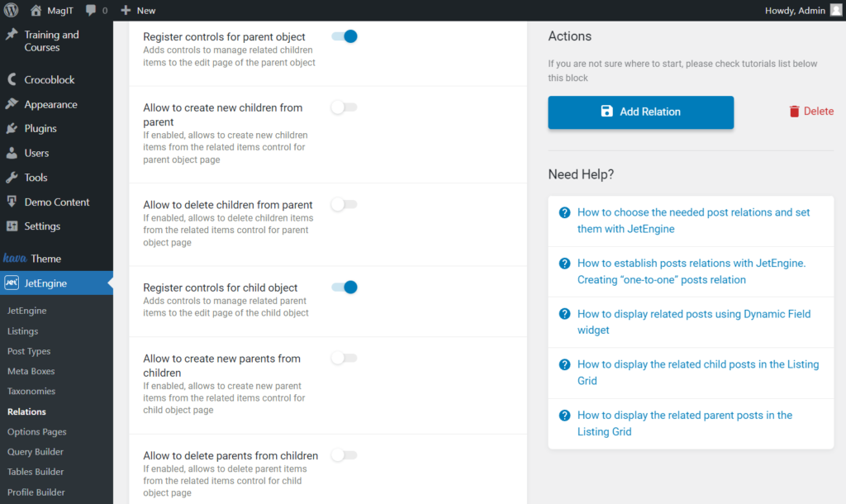Click the red trash Delete icon
The width and height of the screenshot is (846, 504).
pyautogui.click(x=794, y=112)
